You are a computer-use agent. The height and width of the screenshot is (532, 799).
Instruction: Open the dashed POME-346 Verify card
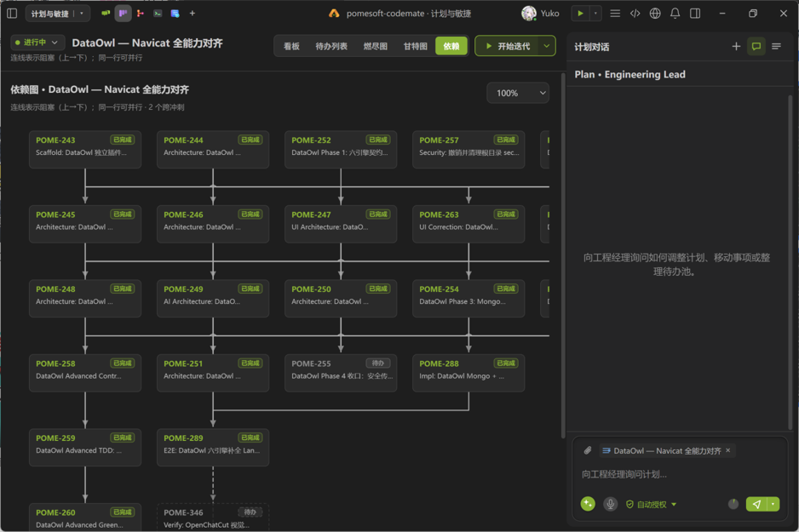click(213, 518)
